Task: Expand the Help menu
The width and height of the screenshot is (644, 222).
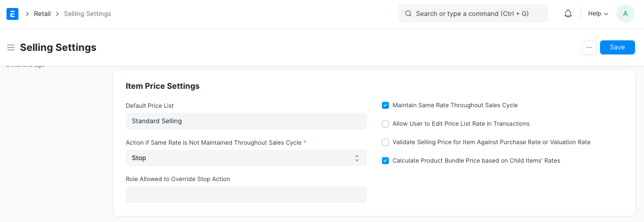Action: pos(598,13)
